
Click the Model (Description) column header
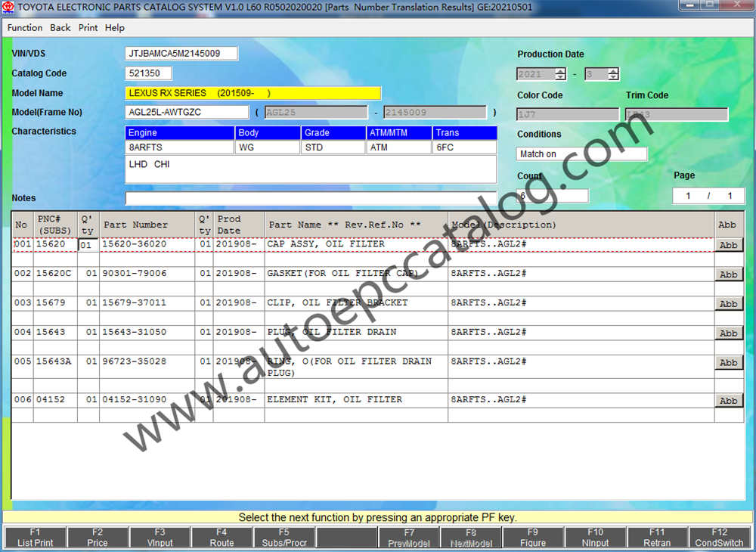(581, 225)
